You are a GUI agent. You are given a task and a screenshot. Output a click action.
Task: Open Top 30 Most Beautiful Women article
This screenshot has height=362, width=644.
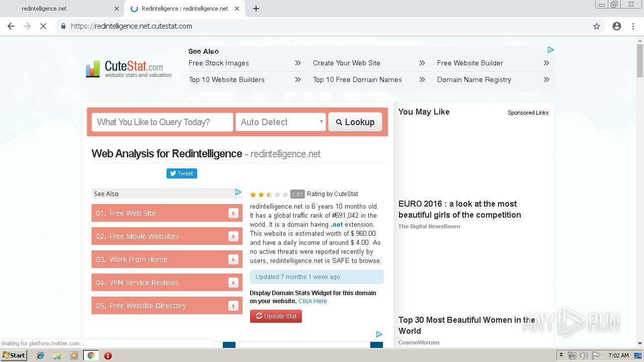[467, 325]
